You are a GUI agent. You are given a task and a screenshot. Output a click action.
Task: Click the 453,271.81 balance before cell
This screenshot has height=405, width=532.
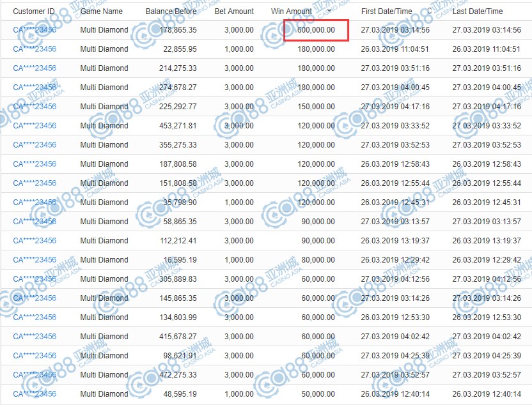tap(178, 126)
